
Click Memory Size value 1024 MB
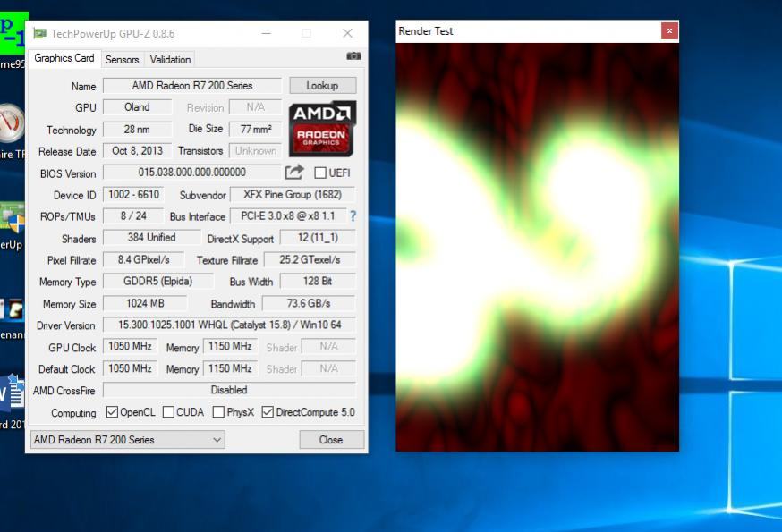click(x=145, y=303)
